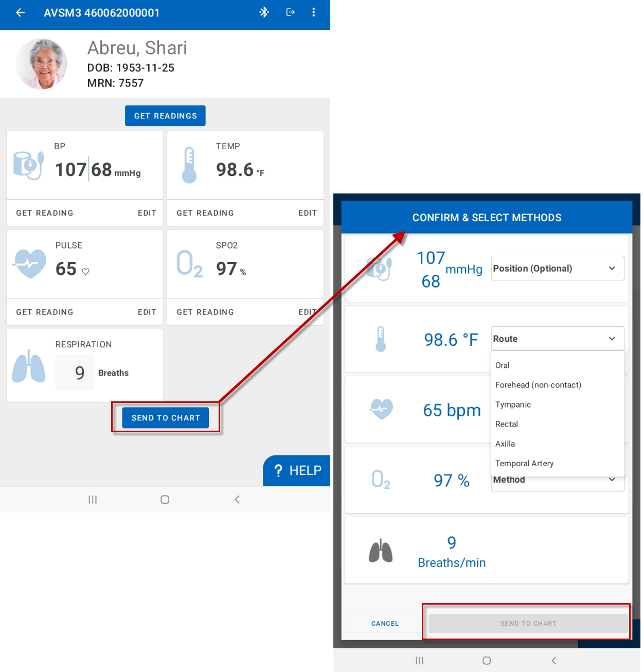Viewport: 643px width, 672px height.
Task: Open the three-dot overflow menu
Action: click(314, 12)
